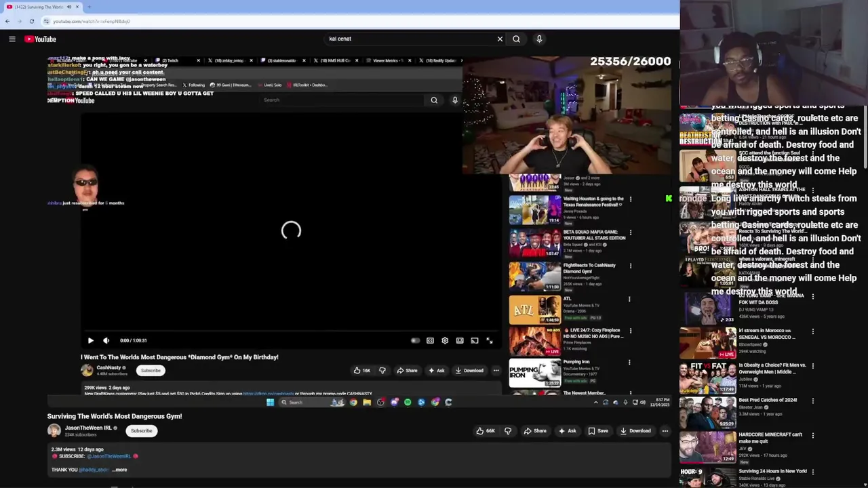The width and height of the screenshot is (868, 488).
Task: Open options menu for 'Visiting Houston' video
Action: point(631,199)
